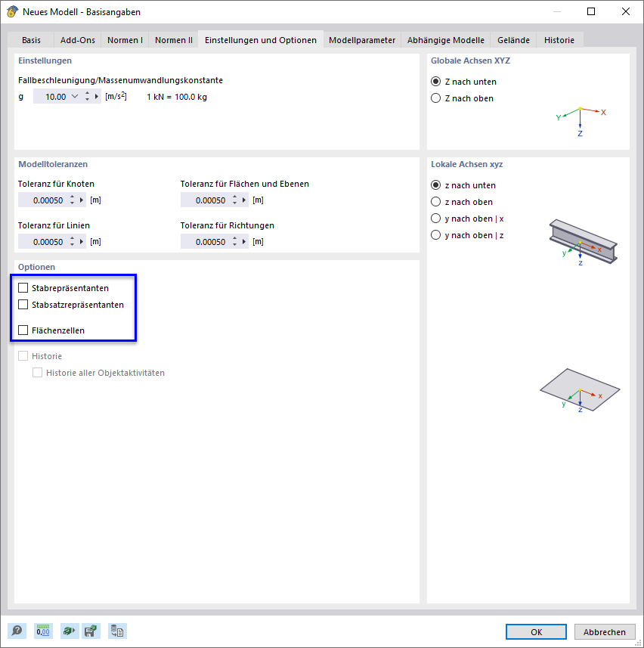644x648 pixels.
Task: Click the stepper for Toleranz für Linien
Action: [73, 242]
